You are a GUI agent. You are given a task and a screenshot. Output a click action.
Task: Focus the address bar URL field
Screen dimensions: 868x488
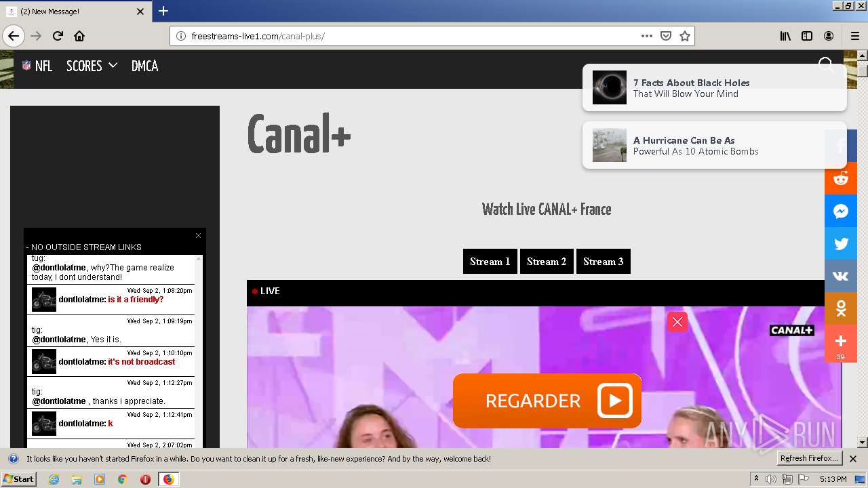(414, 36)
